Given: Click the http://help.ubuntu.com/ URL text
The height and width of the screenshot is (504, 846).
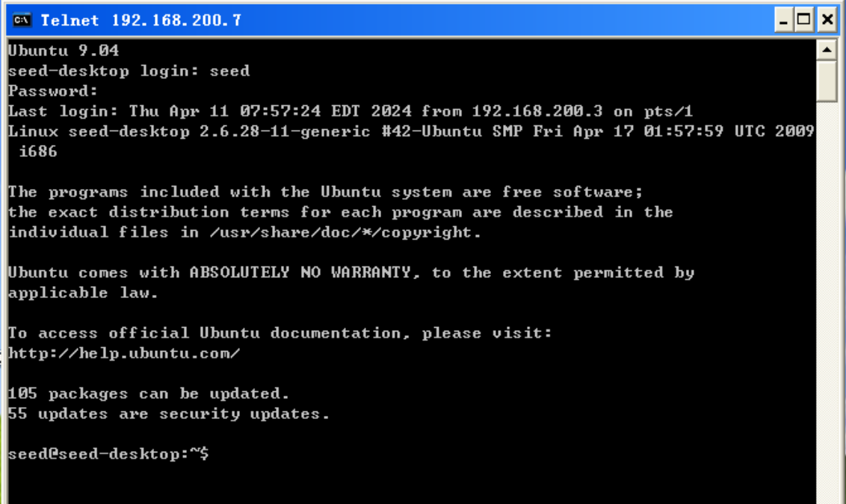Looking at the screenshot, I should (124, 353).
